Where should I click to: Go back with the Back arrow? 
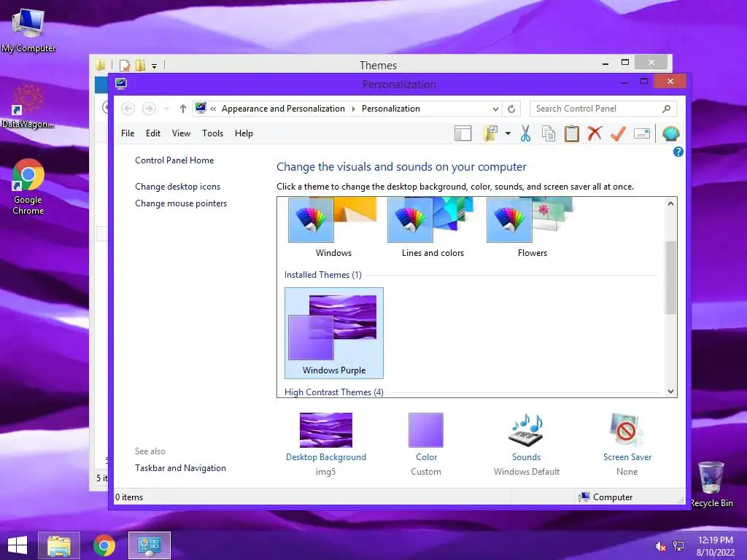coord(128,109)
